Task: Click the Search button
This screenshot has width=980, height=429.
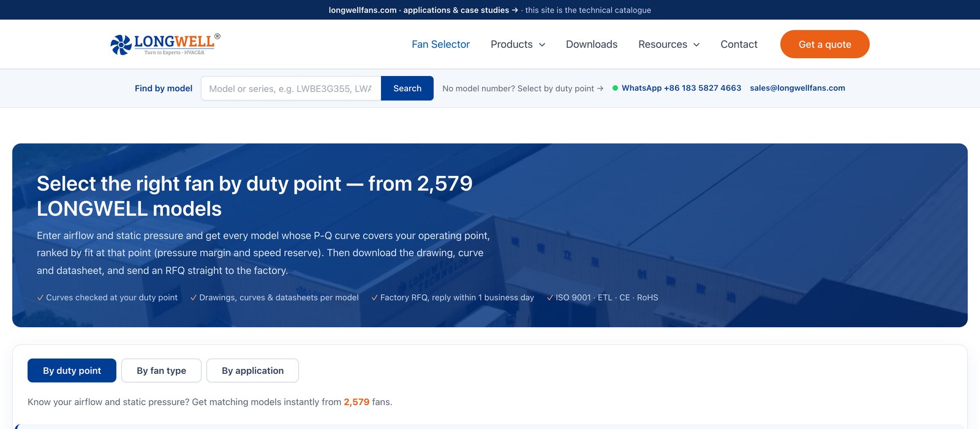Action: pos(407,88)
